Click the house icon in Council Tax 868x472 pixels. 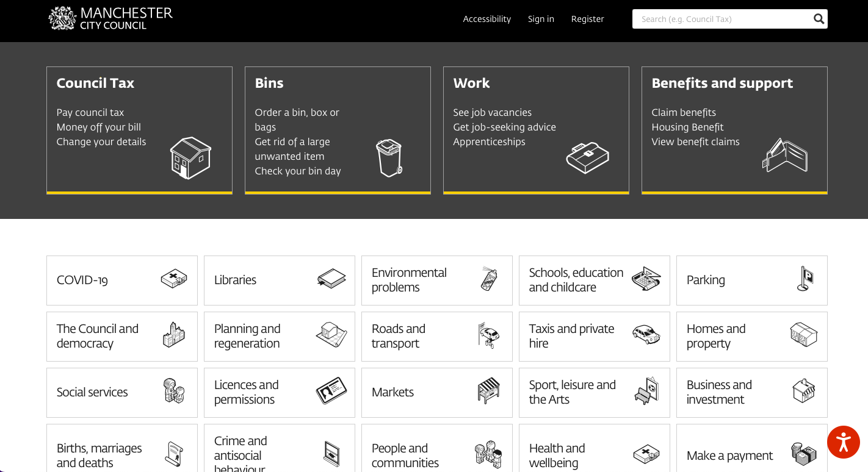coord(190,157)
